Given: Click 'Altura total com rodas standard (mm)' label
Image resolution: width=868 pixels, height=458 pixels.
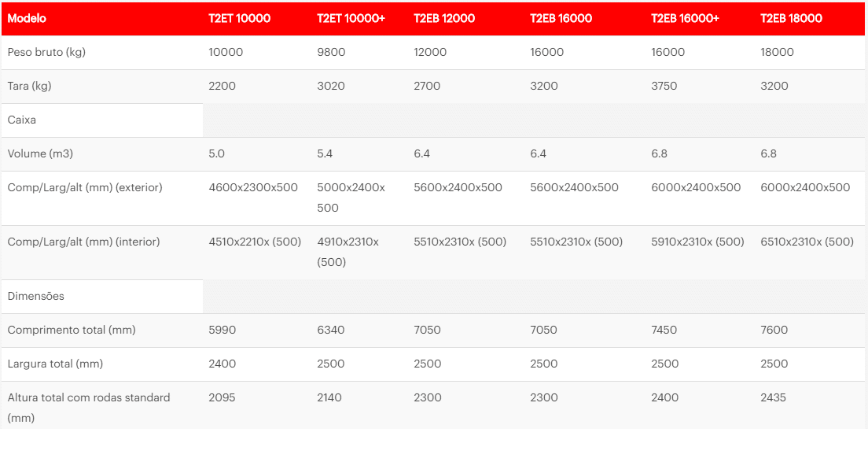Looking at the screenshot, I should tap(89, 408).
